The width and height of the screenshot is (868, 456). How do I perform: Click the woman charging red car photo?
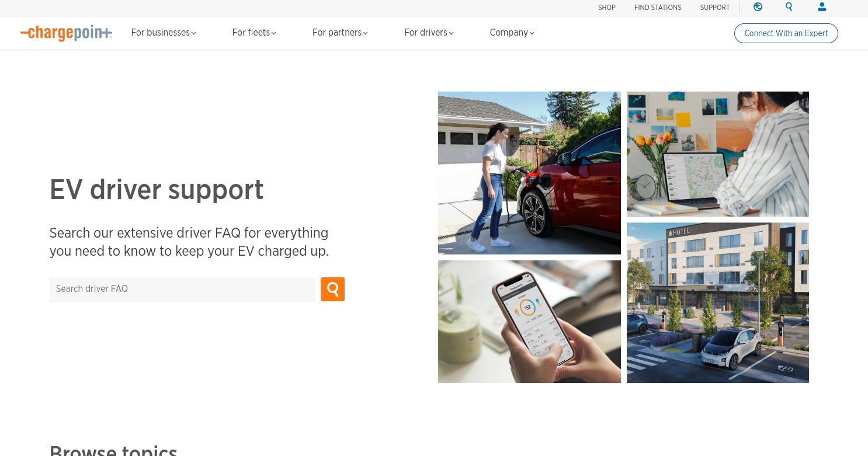529,173
